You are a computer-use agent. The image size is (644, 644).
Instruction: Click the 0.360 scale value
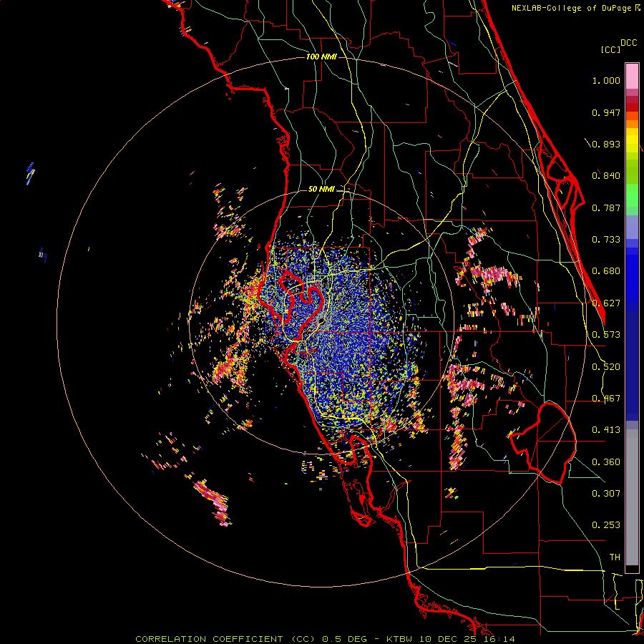606,462
